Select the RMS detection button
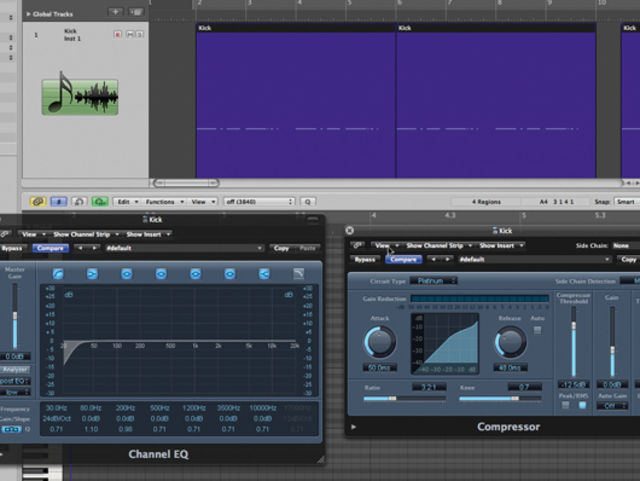Screen dimensions: 640x481 pyautogui.click(x=582, y=405)
